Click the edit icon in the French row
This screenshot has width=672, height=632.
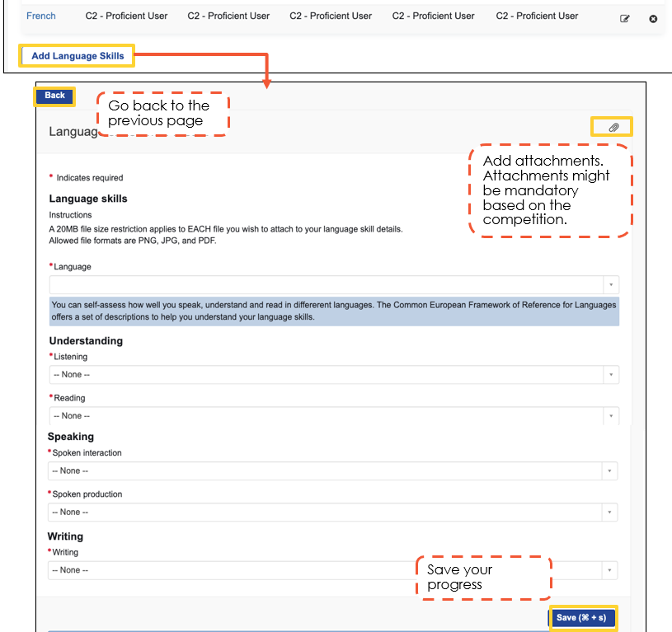[624, 18]
